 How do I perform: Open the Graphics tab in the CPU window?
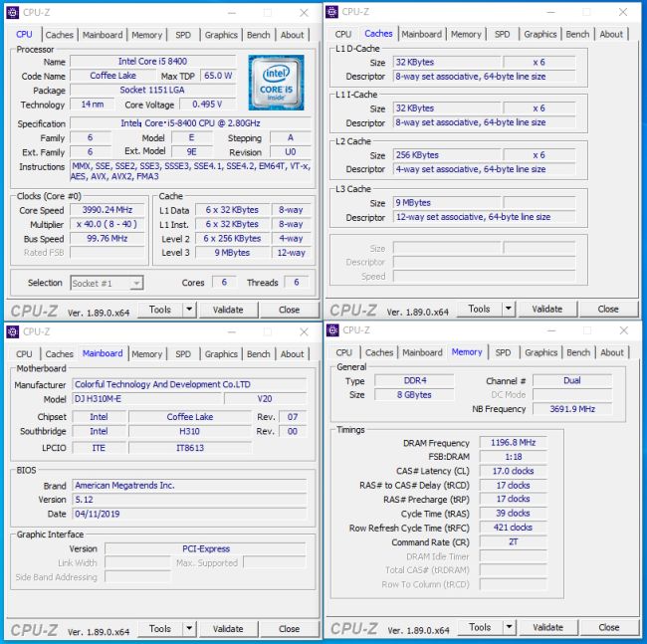221,35
